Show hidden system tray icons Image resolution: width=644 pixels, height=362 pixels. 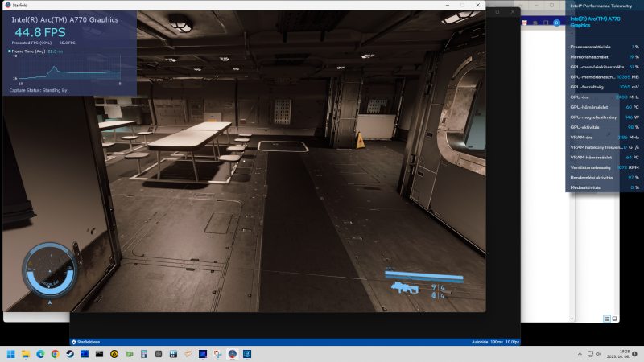[x=580, y=354]
